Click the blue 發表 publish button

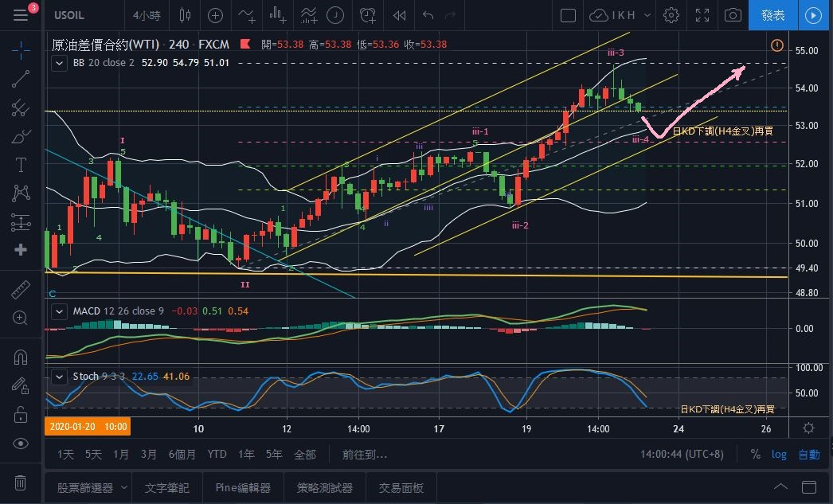tap(772, 15)
